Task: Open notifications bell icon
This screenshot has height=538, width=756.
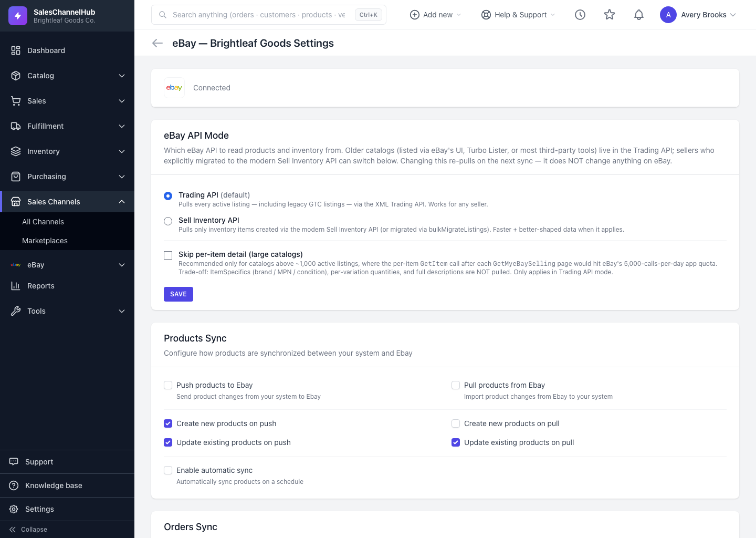Action: click(639, 15)
